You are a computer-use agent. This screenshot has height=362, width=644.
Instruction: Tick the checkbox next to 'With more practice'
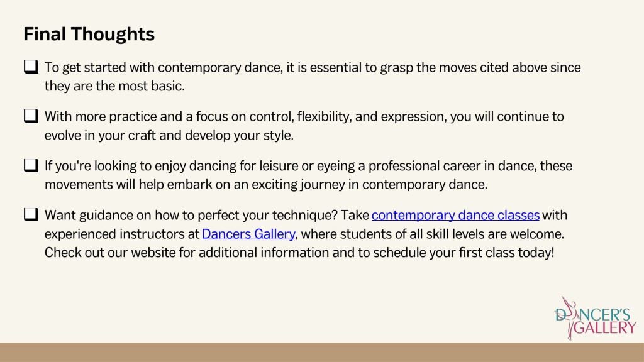pos(31,116)
